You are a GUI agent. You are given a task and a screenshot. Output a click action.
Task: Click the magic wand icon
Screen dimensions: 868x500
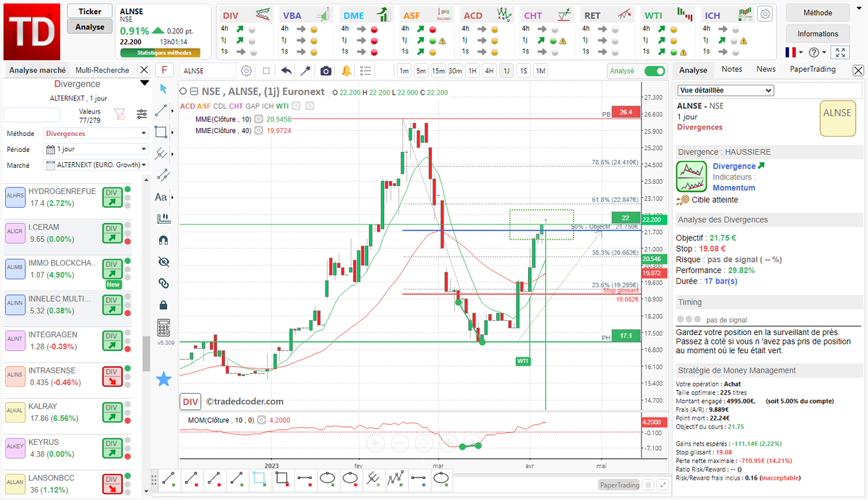[x=306, y=71]
